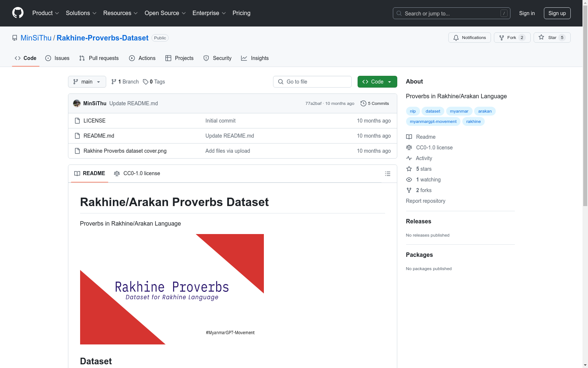588x368 pixels.
Task: Open the README outline icon
Action: 388,174
